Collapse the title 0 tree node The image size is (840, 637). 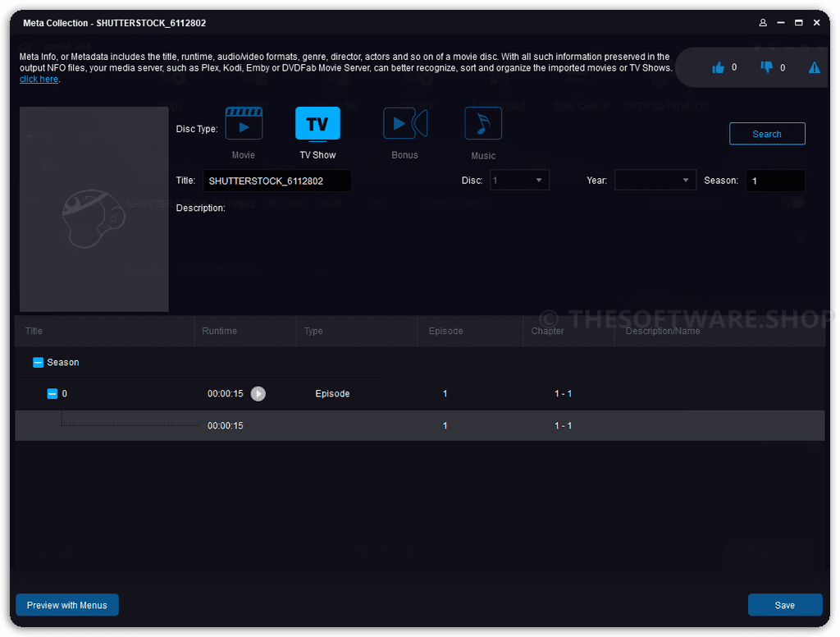tap(52, 394)
